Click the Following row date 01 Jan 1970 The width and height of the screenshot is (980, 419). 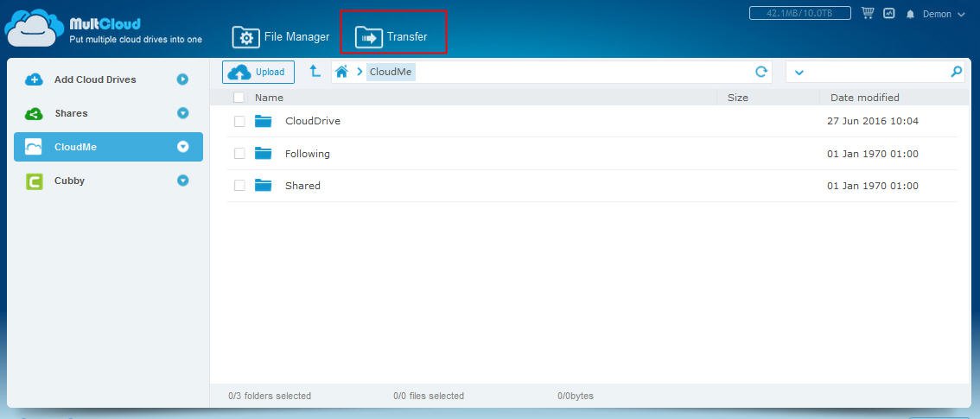coord(873,154)
